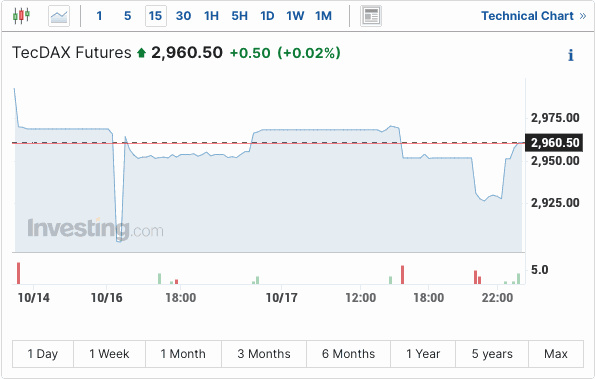Image resolution: width=595 pixels, height=379 pixels.
Task: View the 6 Months range
Action: (x=348, y=354)
